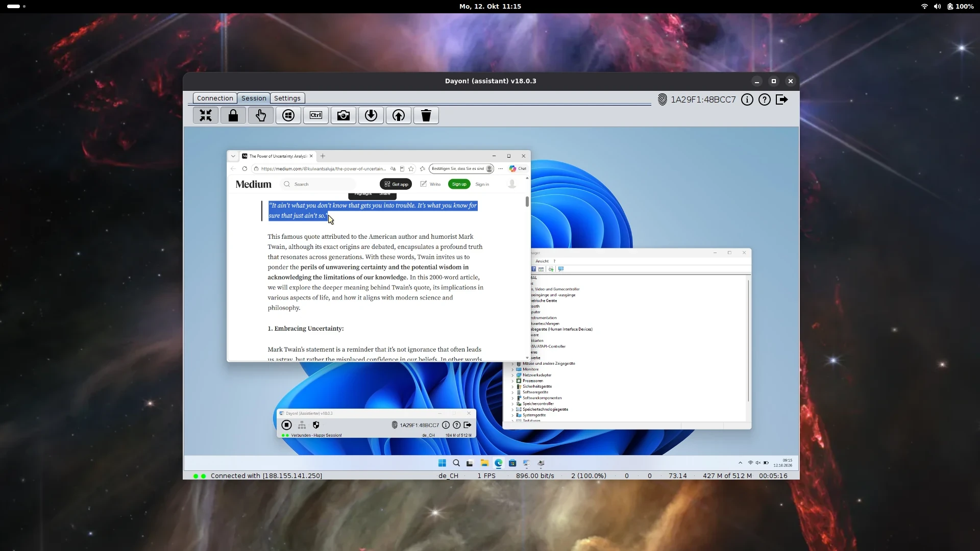The image size is (980, 551).
Task: Open File Explorer from the remote taskbar
Action: point(484,463)
